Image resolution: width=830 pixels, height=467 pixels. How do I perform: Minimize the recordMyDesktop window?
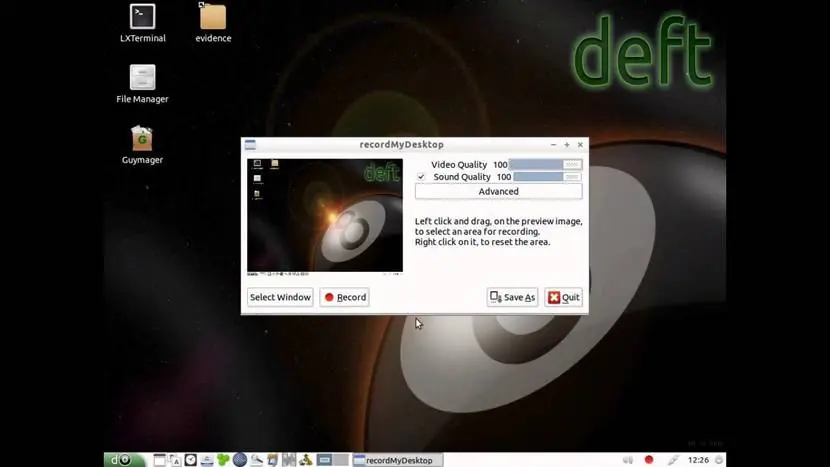point(553,145)
